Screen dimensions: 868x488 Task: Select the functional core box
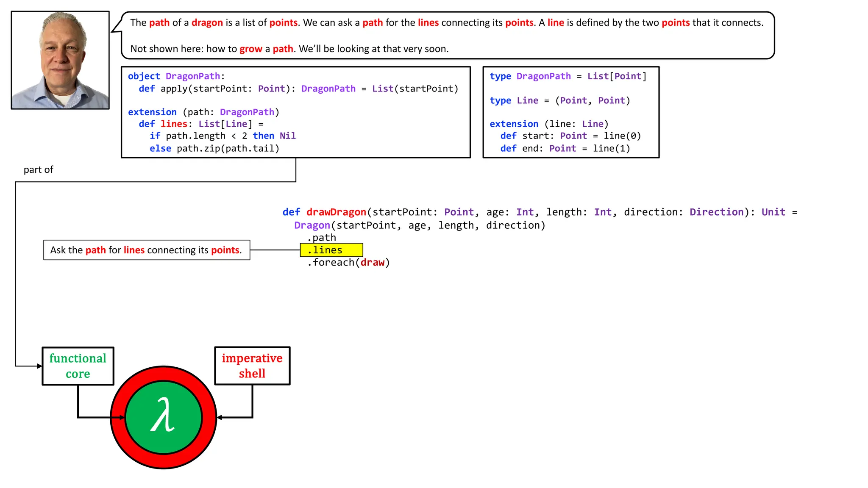pos(78,366)
